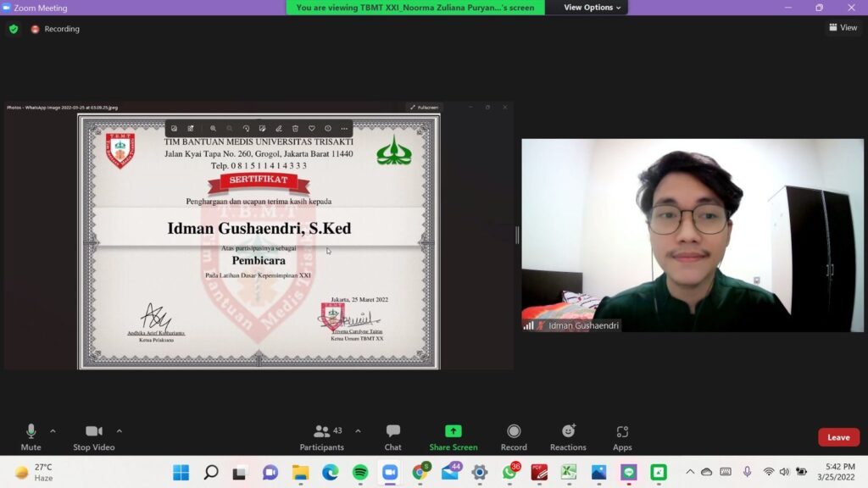Open the Windows Start menu
This screenshot has width=868, height=488.
tap(181, 473)
